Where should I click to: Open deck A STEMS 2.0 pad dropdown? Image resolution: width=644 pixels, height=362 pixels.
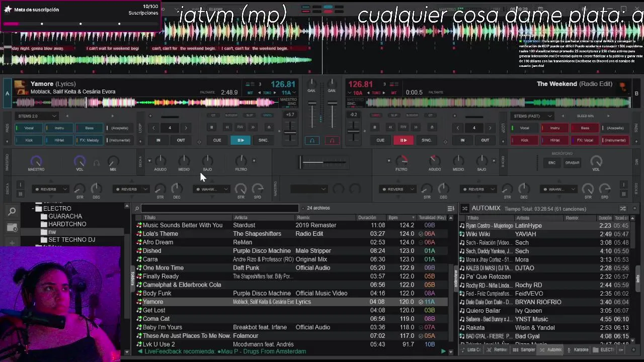coord(37,116)
